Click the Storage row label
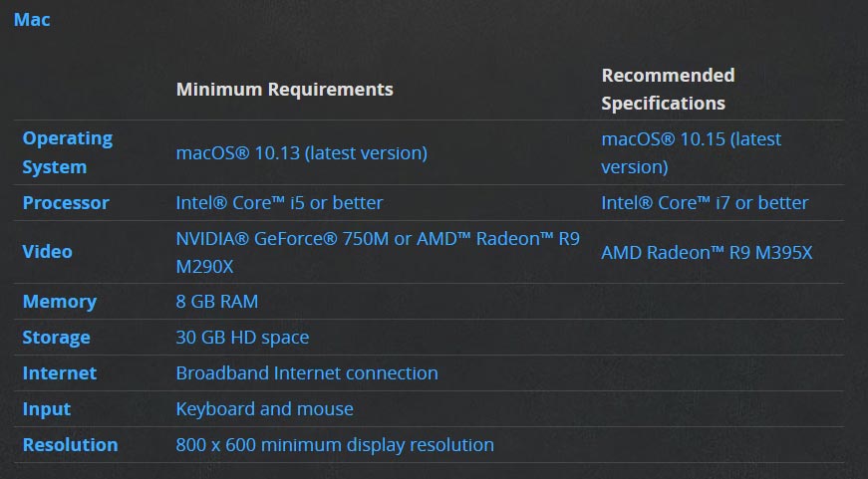868x479 pixels. (x=56, y=338)
